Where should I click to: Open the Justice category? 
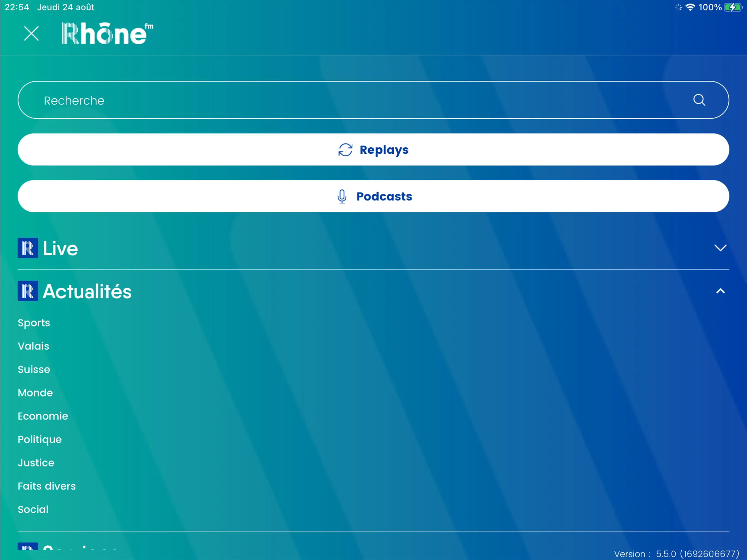click(36, 462)
